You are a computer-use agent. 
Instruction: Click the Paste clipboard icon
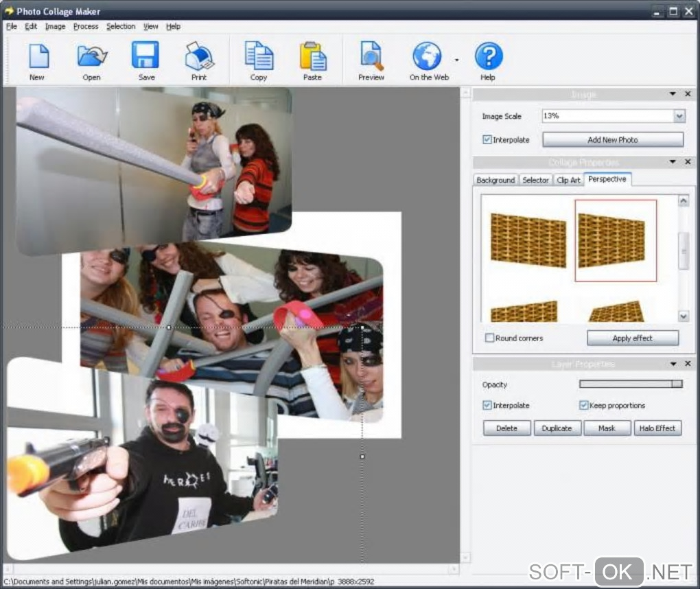tap(313, 56)
